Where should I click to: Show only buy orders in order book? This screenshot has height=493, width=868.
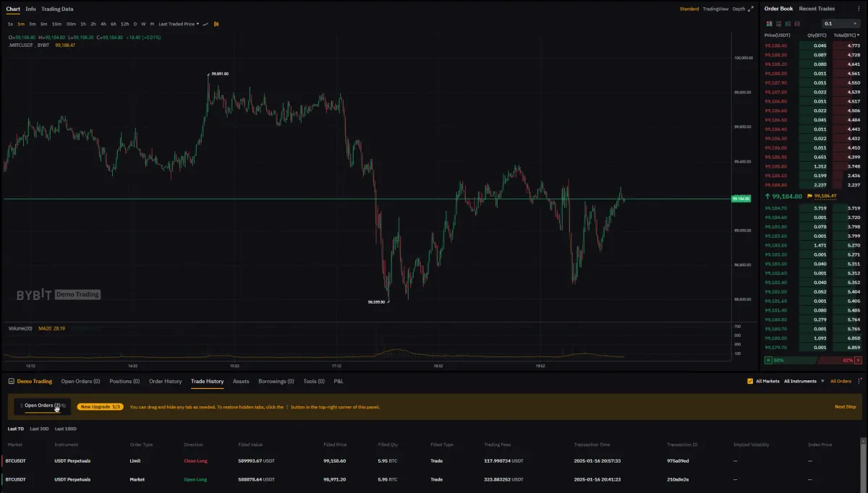(788, 24)
